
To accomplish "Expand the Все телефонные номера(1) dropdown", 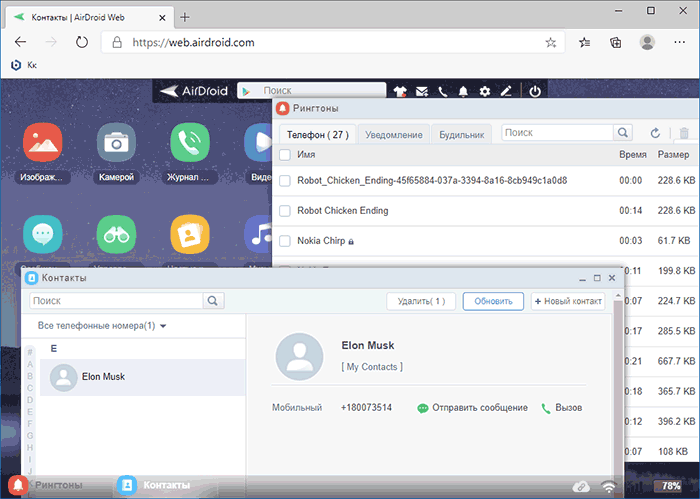I will pos(102,326).
